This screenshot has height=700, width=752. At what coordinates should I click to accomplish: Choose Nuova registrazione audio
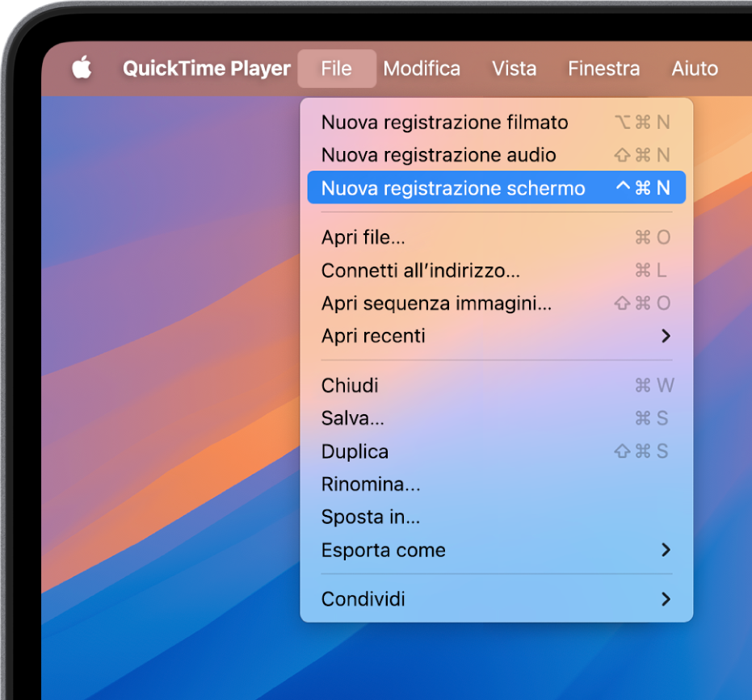[497, 155]
